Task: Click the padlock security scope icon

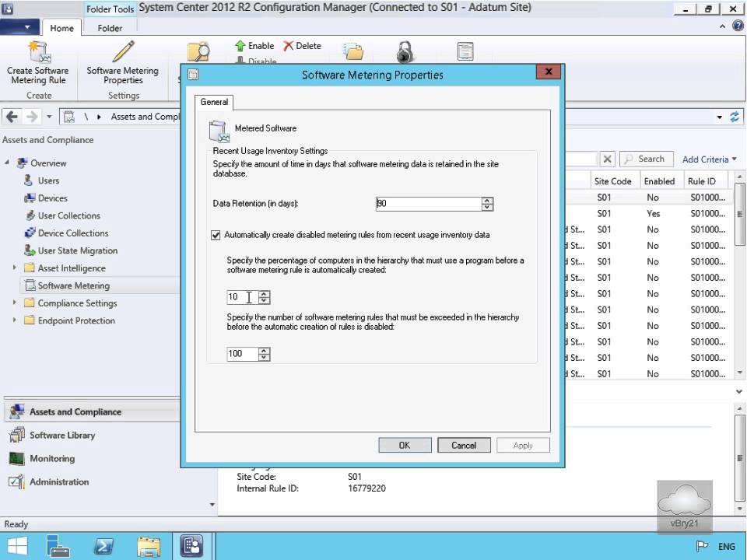Action: tap(405, 51)
